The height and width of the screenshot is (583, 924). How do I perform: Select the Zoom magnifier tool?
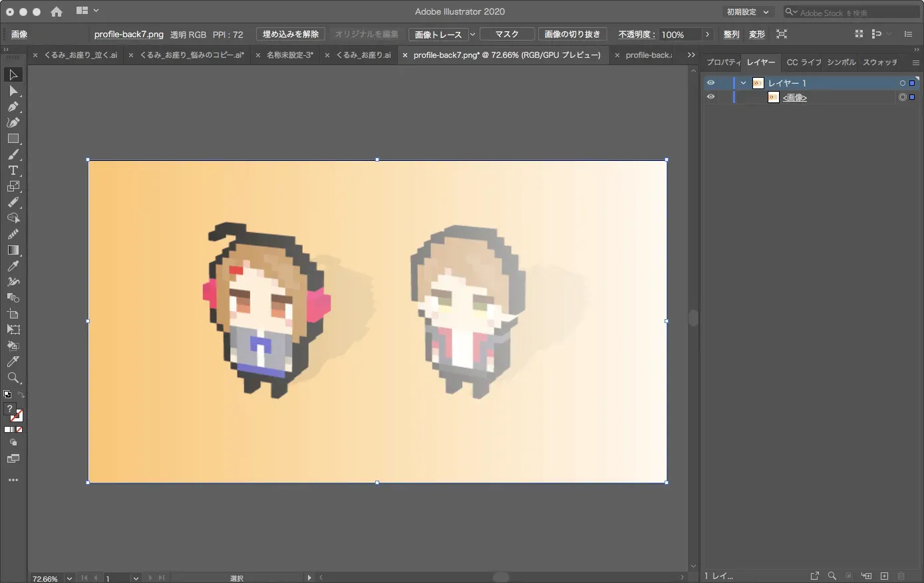point(13,378)
